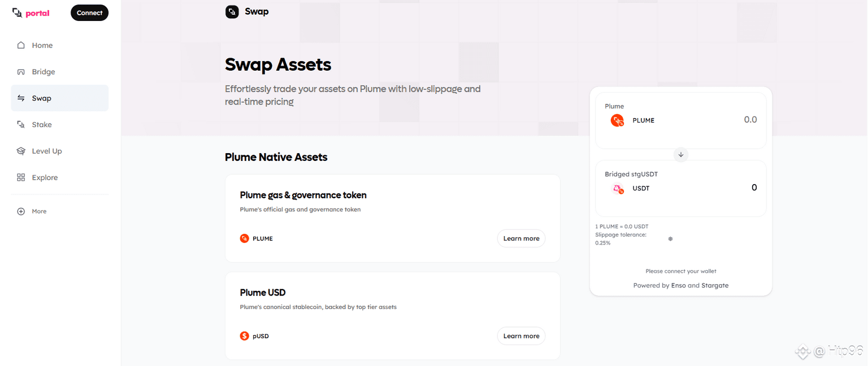Viewport: 868px width, 366px height.
Task: Click the Swap header logo icon
Action: [x=232, y=12]
